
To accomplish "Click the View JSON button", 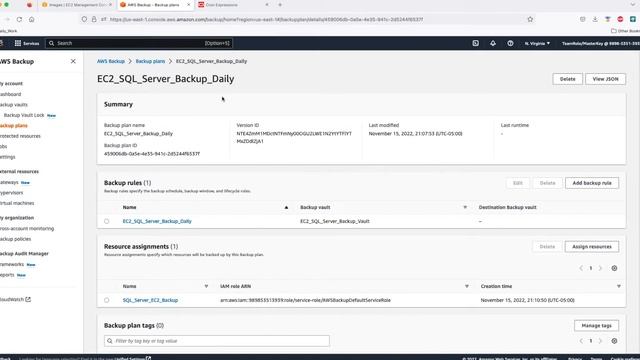I will click(x=605, y=79).
